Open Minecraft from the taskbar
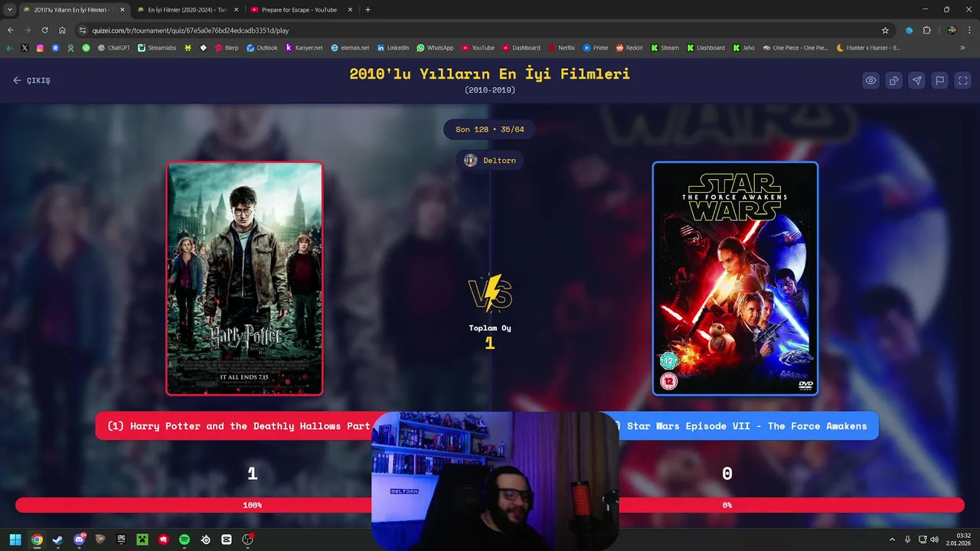Image resolution: width=980 pixels, height=551 pixels. [142, 540]
